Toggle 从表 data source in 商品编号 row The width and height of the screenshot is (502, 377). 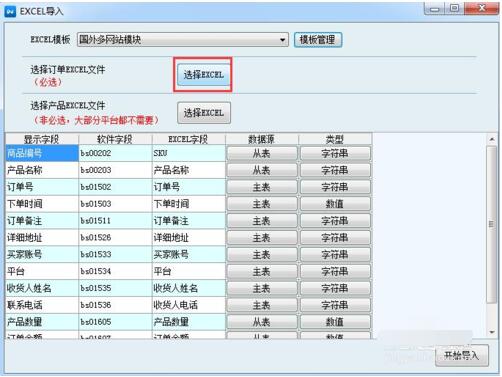262,153
